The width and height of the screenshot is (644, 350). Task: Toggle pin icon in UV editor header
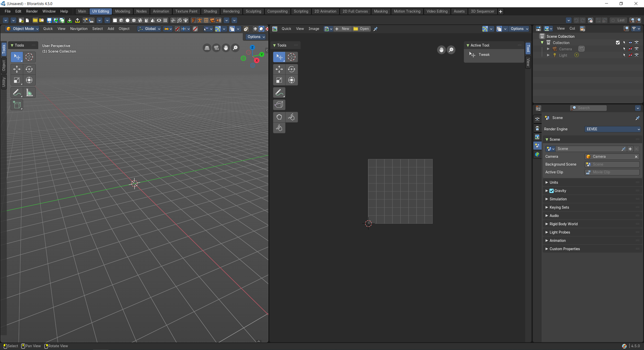click(x=376, y=29)
